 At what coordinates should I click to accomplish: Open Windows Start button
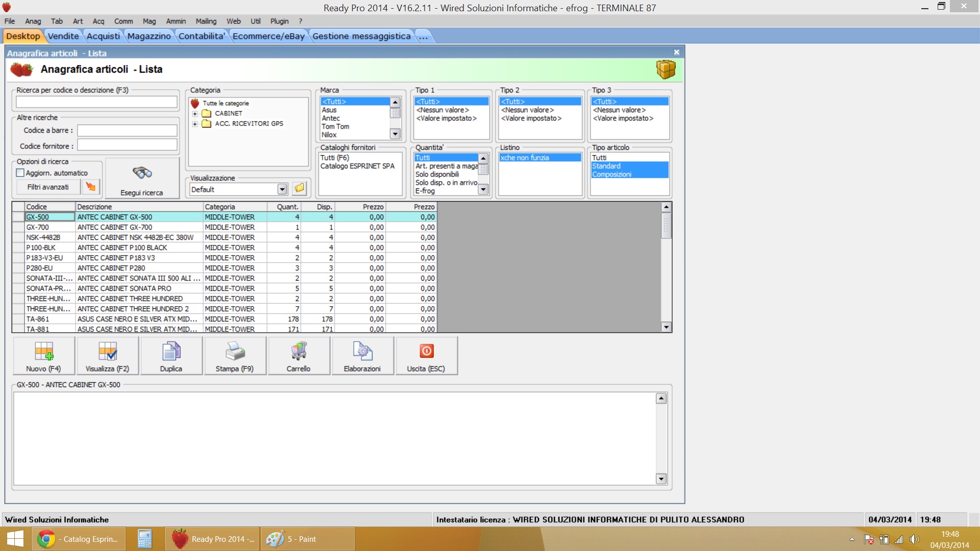pos(15,539)
